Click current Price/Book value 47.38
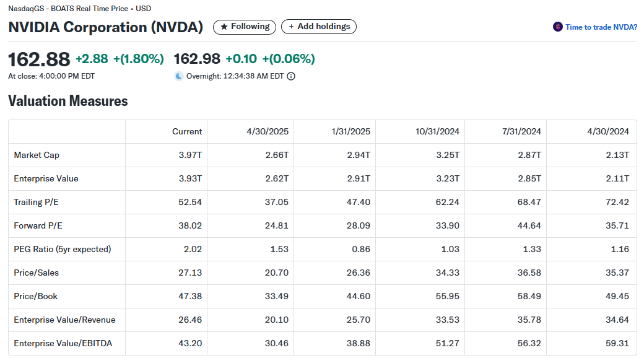This screenshot has width=644, height=358. [x=190, y=296]
